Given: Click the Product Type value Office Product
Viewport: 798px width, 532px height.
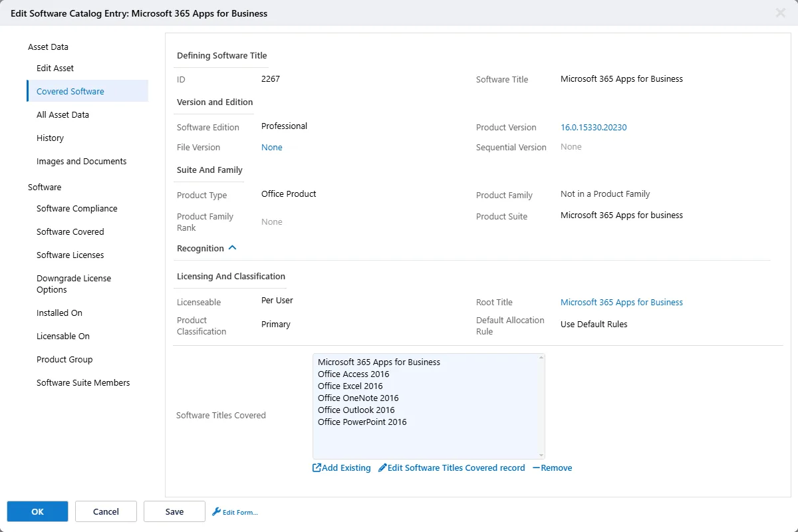Looking at the screenshot, I should click(x=289, y=194).
